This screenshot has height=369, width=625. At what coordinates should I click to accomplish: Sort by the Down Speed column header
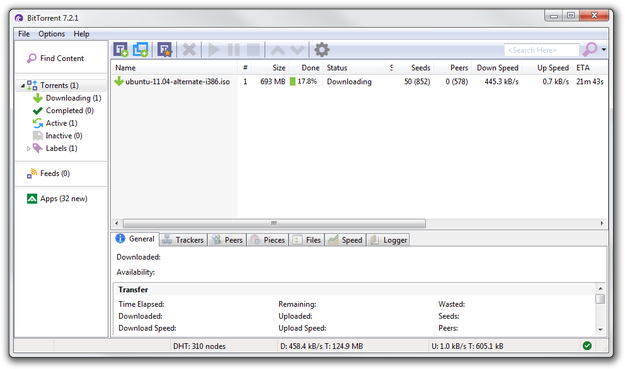(497, 68)
